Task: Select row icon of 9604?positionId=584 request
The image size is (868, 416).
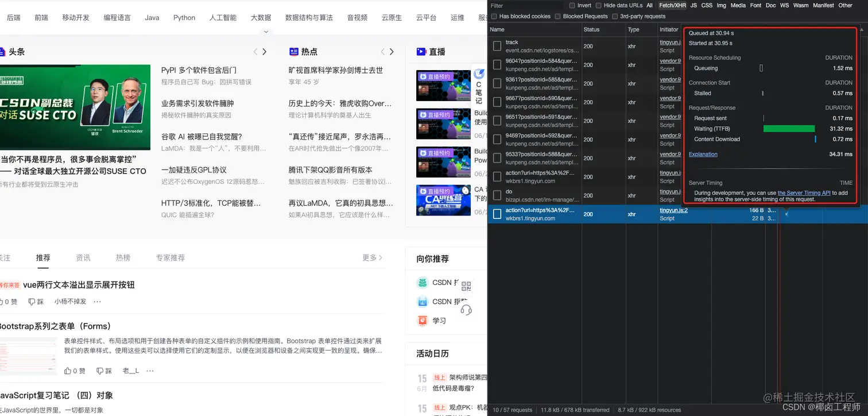Action: (x=497, y=65)
